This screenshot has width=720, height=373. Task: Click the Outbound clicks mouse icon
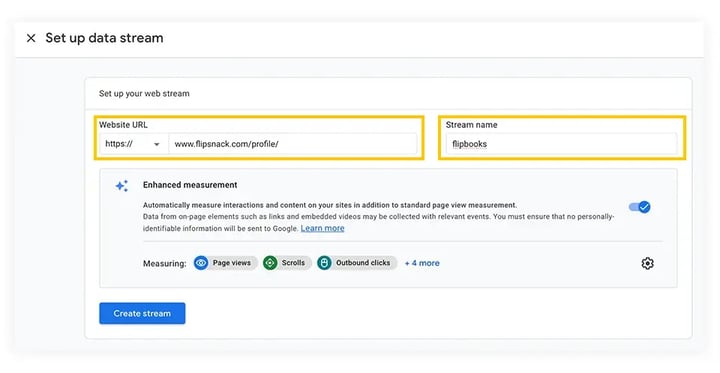pyautogui.click(x=324, y=263)
